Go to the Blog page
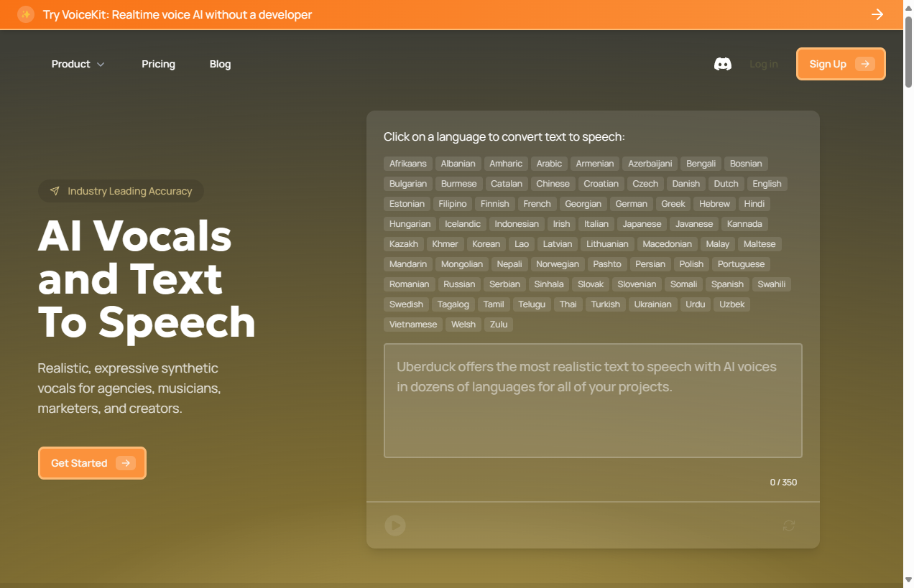 tap(220, 64)
